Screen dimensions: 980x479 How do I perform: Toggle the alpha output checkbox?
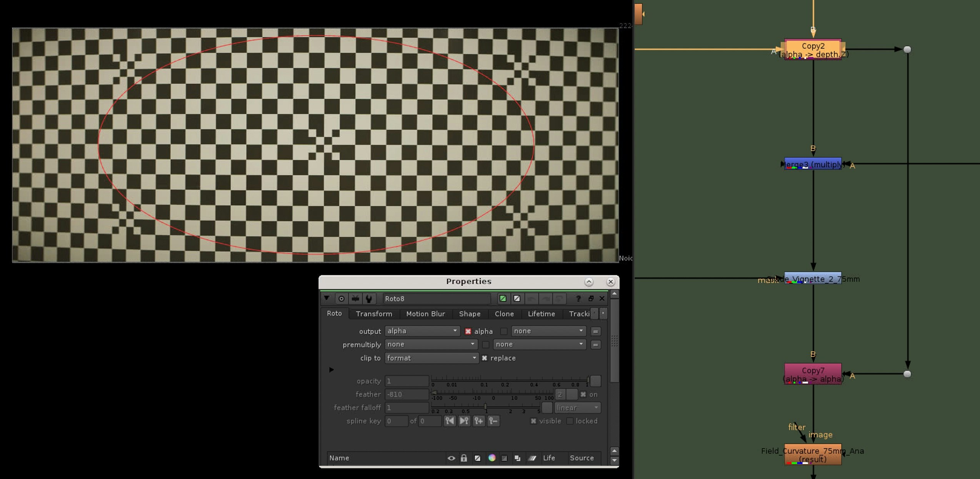[468, 331]
